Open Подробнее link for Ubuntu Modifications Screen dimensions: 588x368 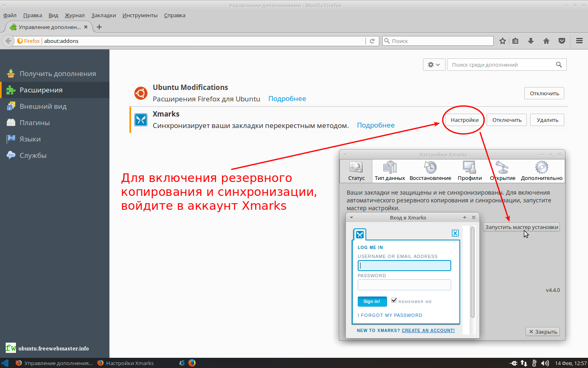287,99
